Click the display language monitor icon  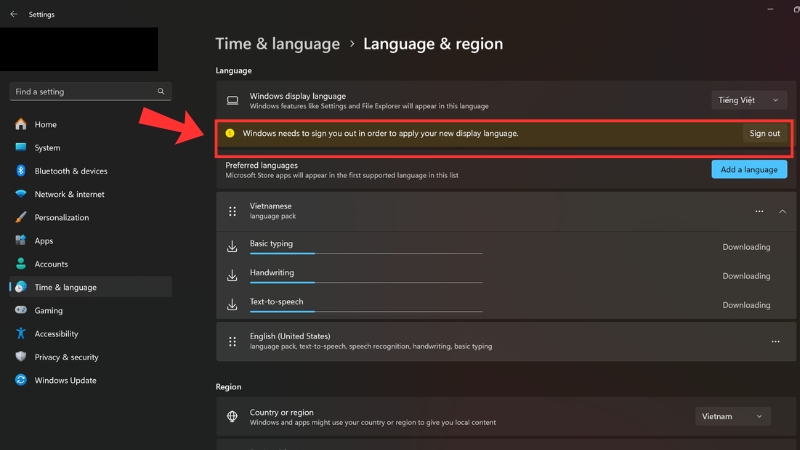[233, 101]
